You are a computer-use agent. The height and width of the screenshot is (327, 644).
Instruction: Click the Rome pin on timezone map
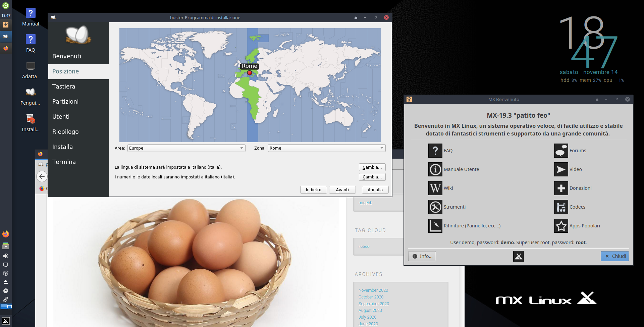click(x=250, y=73)
